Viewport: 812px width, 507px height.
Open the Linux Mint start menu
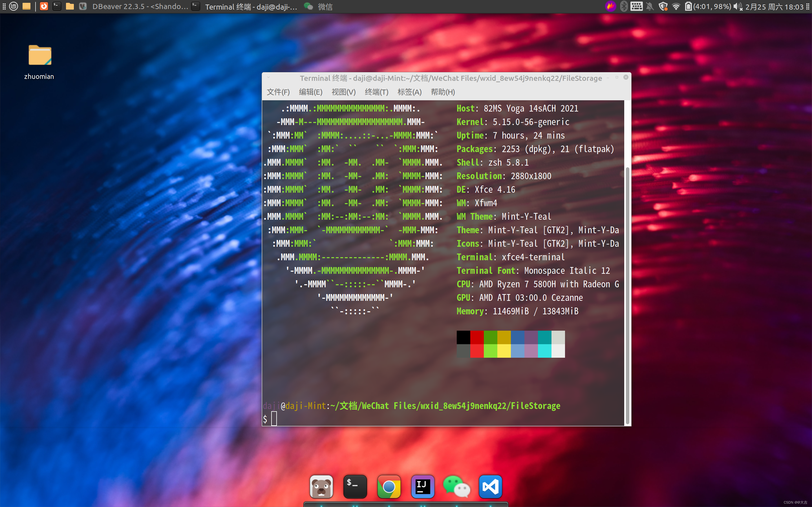point(14,6)
